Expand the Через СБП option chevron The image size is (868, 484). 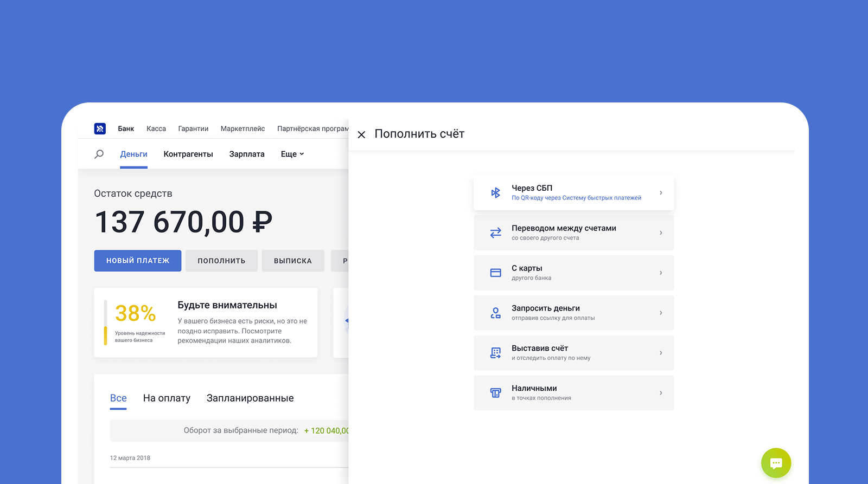[661, 193]
